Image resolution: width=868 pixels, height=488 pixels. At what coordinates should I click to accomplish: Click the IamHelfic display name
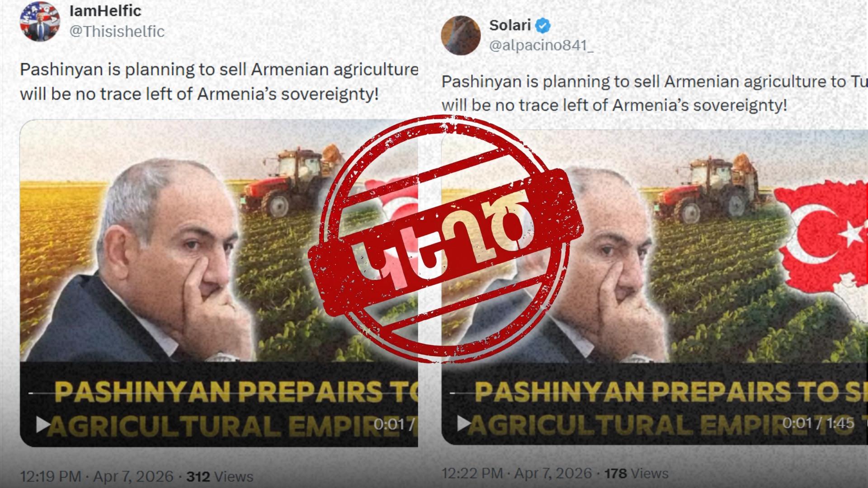click(105, 10)
